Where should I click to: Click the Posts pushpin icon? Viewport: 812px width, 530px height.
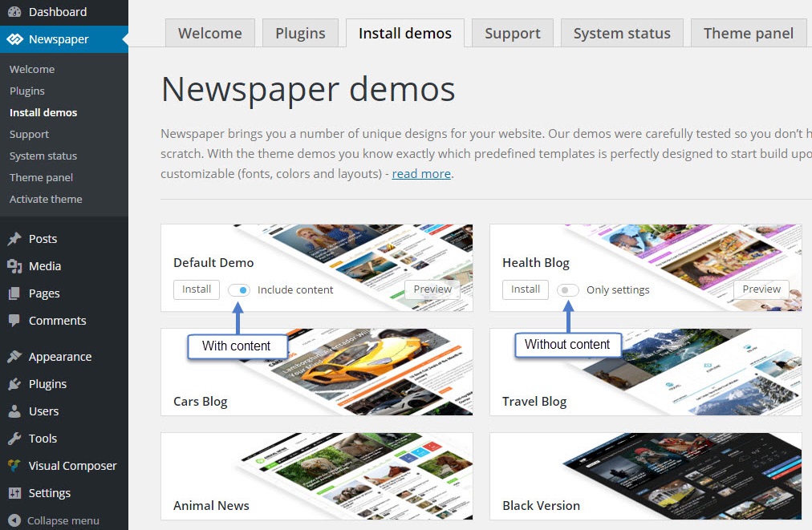click(x=14, y=239)
